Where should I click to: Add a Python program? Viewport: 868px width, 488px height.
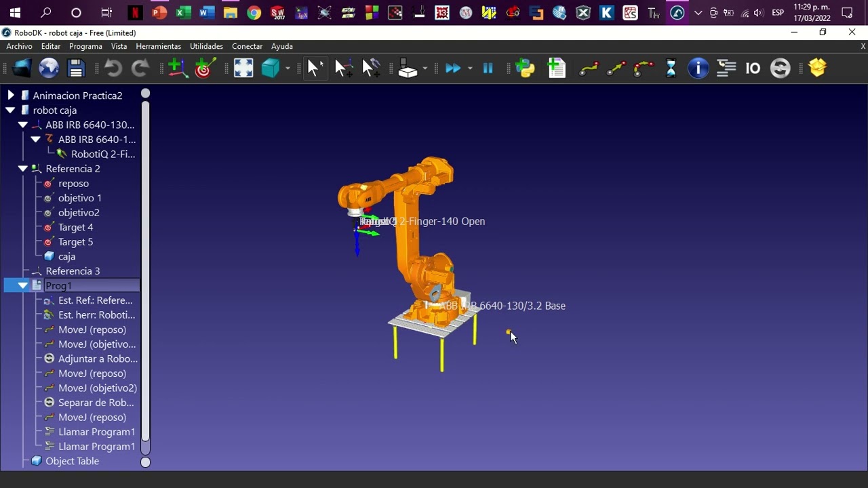[x=526, y=68]
